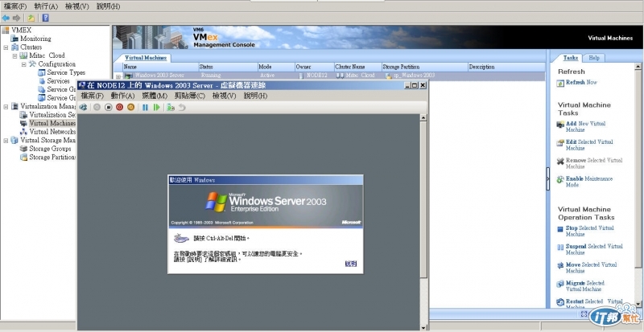Screen dimensions: 644x332
Task: Click the green Reset play icon in VM toolbar
Action: point(156,107)
